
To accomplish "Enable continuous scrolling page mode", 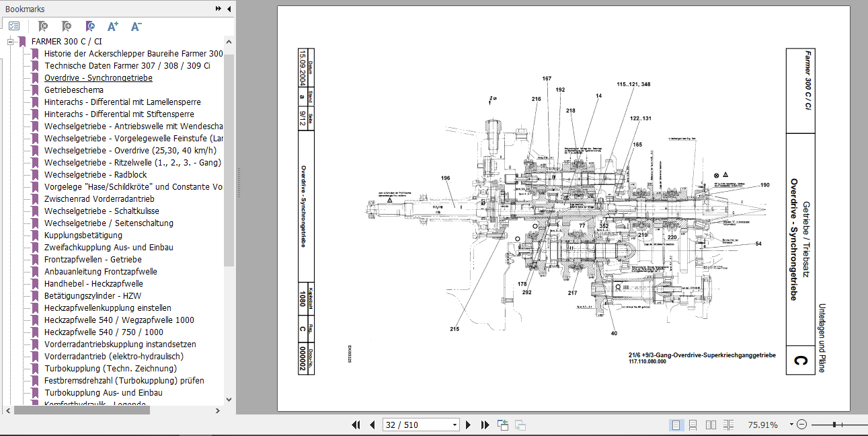I will click(x=694, y=425).
